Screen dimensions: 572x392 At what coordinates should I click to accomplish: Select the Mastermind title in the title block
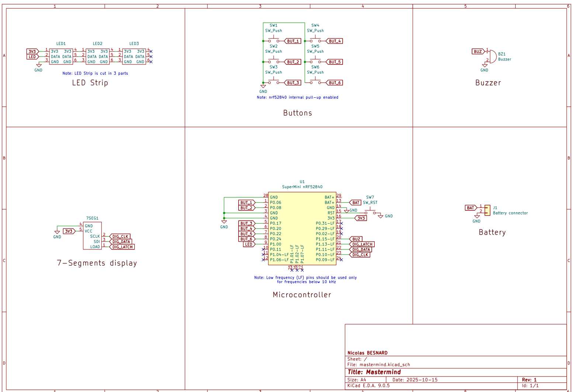click(x=374, y=372)
